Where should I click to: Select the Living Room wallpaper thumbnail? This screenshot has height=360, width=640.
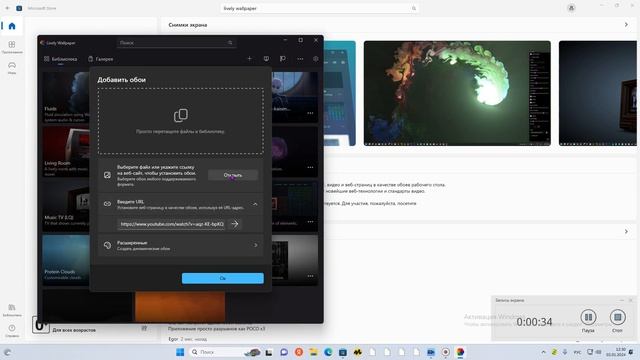pyautogui.click(x=66, y=151)
